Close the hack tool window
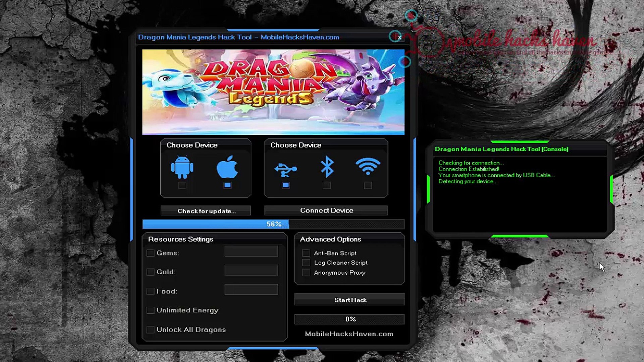 (x=399, y=38)
